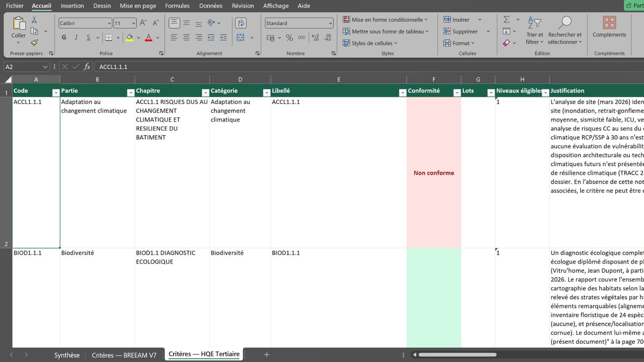Open the Fichier menu
This screenshot has width=644, height=362.
click(x=15, y=6)
